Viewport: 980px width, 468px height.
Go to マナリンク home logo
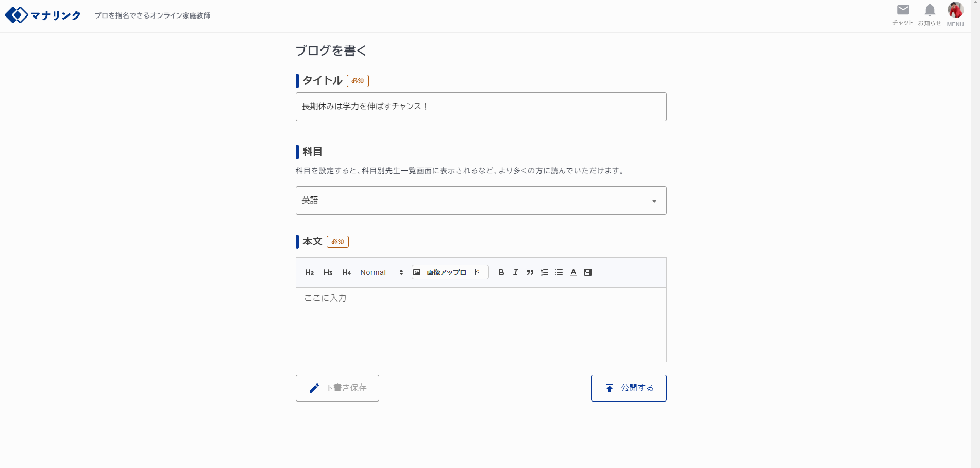pyautogui.click(x=43, y=15)
